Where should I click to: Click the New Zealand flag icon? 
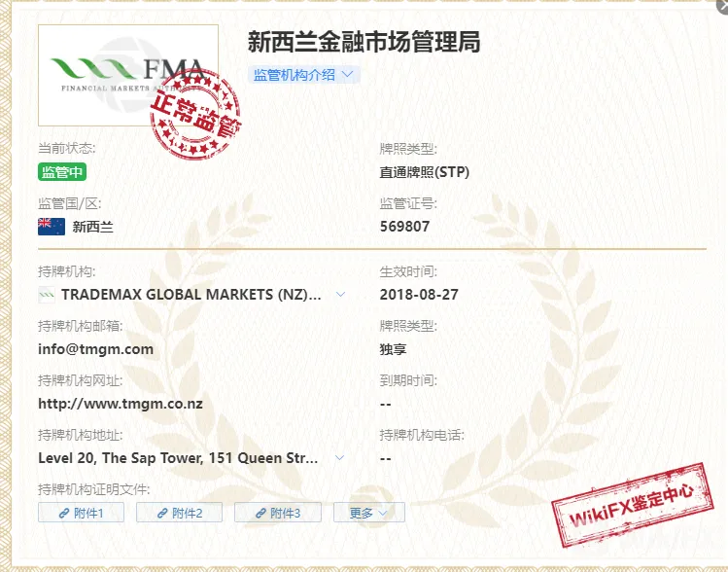pyautogui.click(x=52, y=227)
